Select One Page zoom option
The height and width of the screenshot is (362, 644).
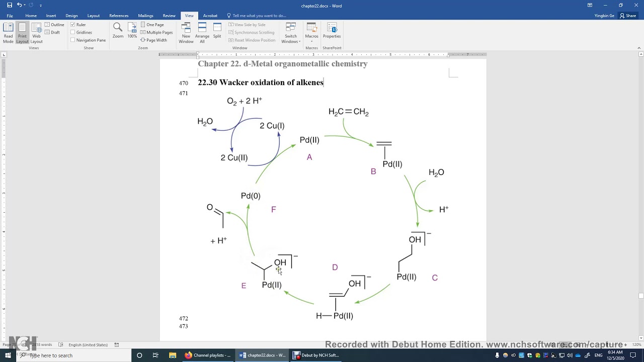(x=152, y=25)
